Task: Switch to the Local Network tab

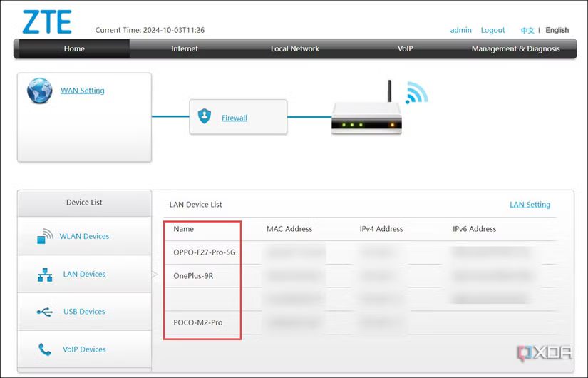Action: (295, 49)
